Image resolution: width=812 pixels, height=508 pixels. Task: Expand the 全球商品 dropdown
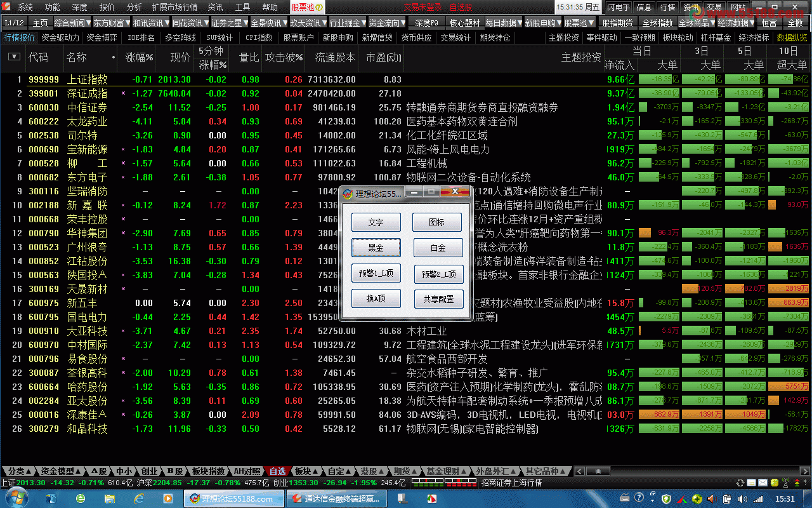tap(697, 23)
